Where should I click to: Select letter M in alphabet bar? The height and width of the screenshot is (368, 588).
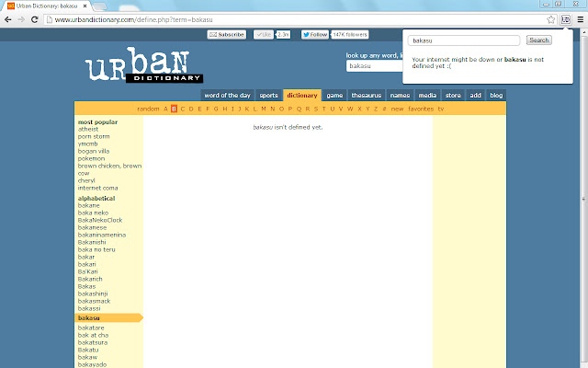(x=264, y=109)
